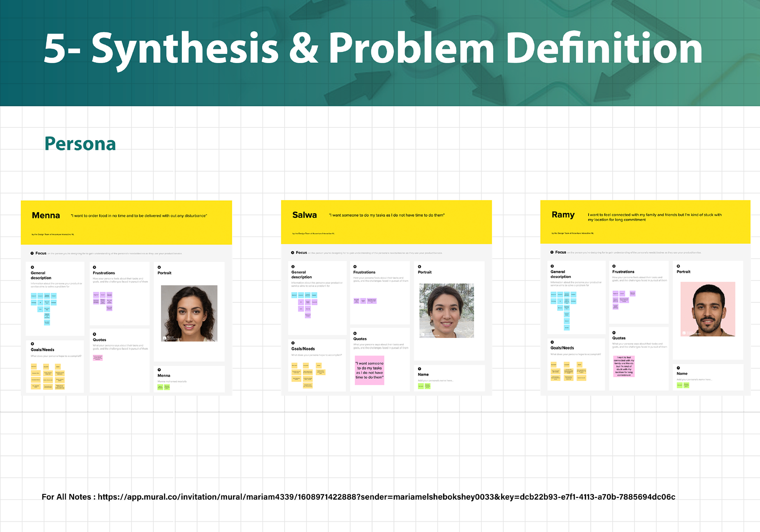Click the Synthesis & Problem Definition title
This screenshot has height=532, width=760.
[x=373, y=49]
